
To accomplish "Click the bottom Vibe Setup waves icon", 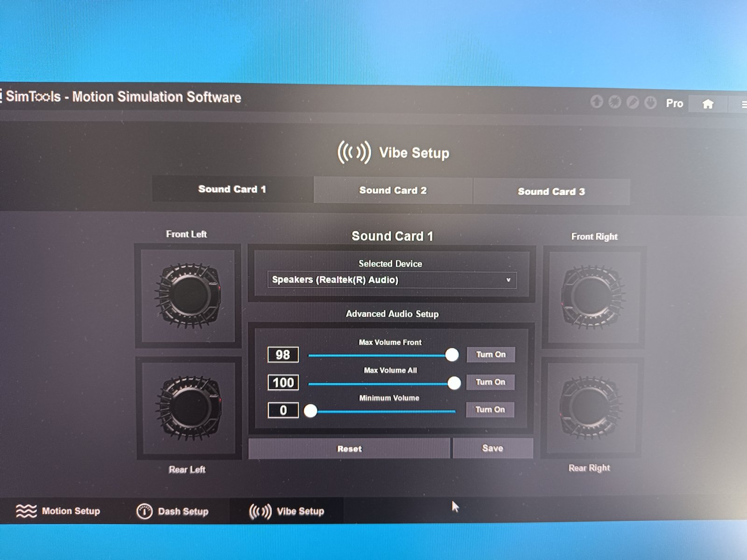I will (260, 511).
